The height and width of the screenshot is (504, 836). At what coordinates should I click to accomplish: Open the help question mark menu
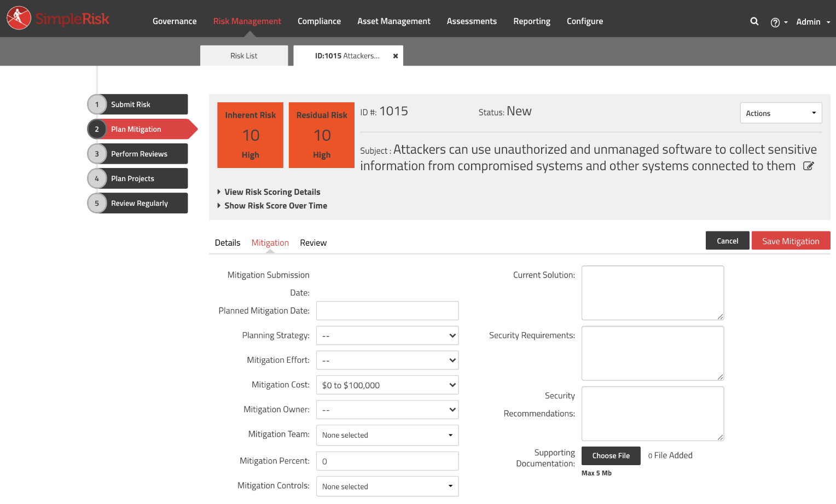(775, 22)
